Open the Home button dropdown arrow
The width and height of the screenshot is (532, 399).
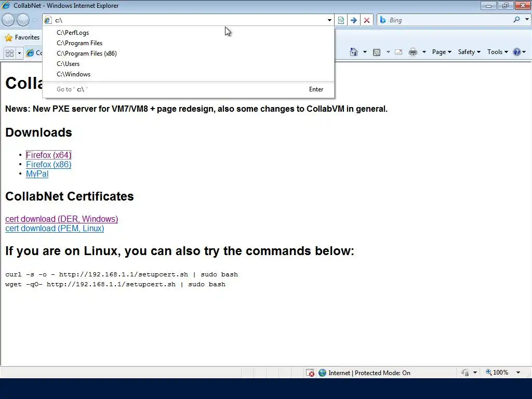365,52
